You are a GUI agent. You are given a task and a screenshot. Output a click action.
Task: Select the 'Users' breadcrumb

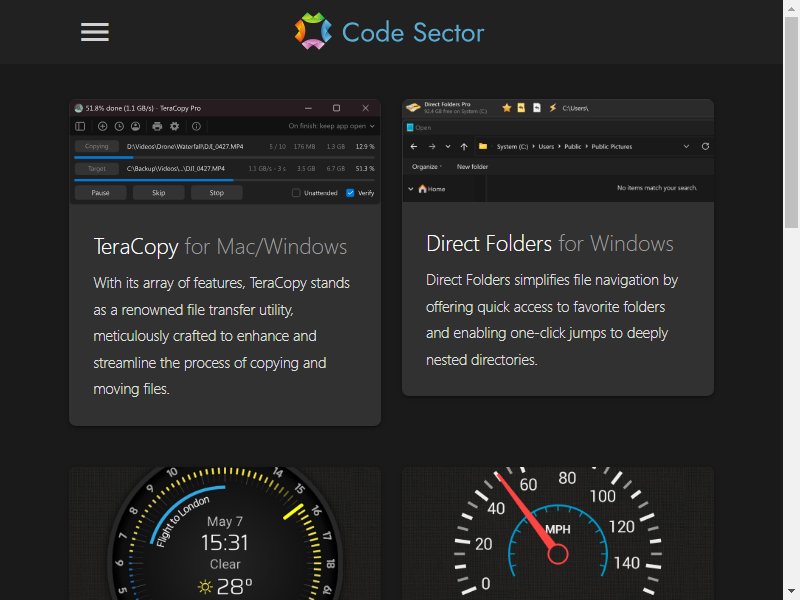click(x=546, y=146)
